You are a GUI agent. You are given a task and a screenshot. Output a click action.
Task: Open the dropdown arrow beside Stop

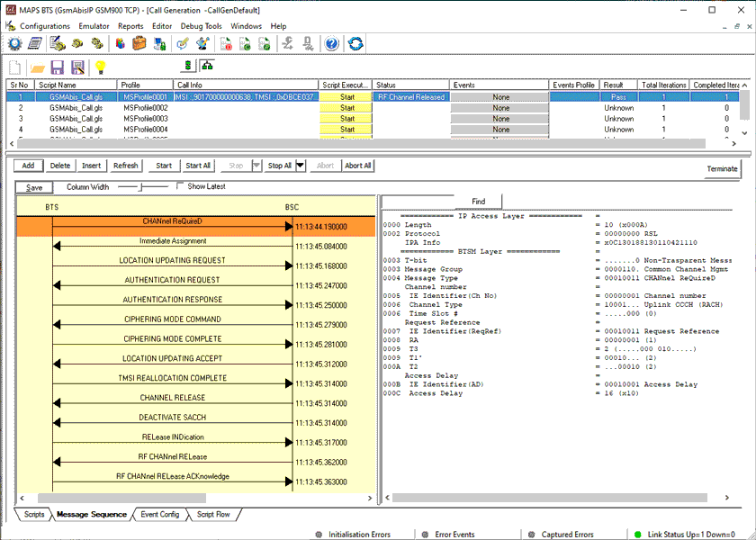[x=256, y=166]
